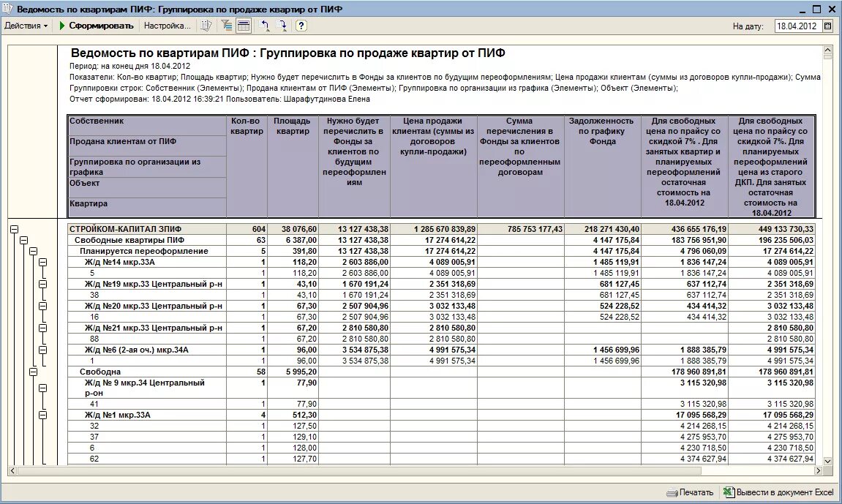Click the vertical scrollbar up arrow
This screenshot has height=504, width=842.
pos(827,50)
